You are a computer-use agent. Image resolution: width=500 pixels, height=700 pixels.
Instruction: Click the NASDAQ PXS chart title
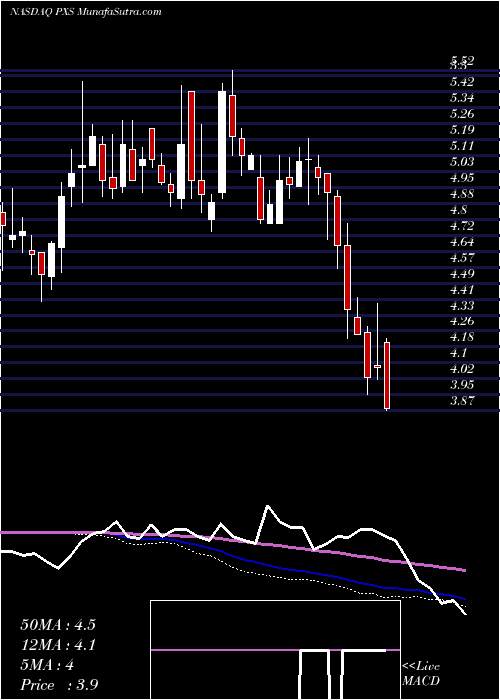85,12
